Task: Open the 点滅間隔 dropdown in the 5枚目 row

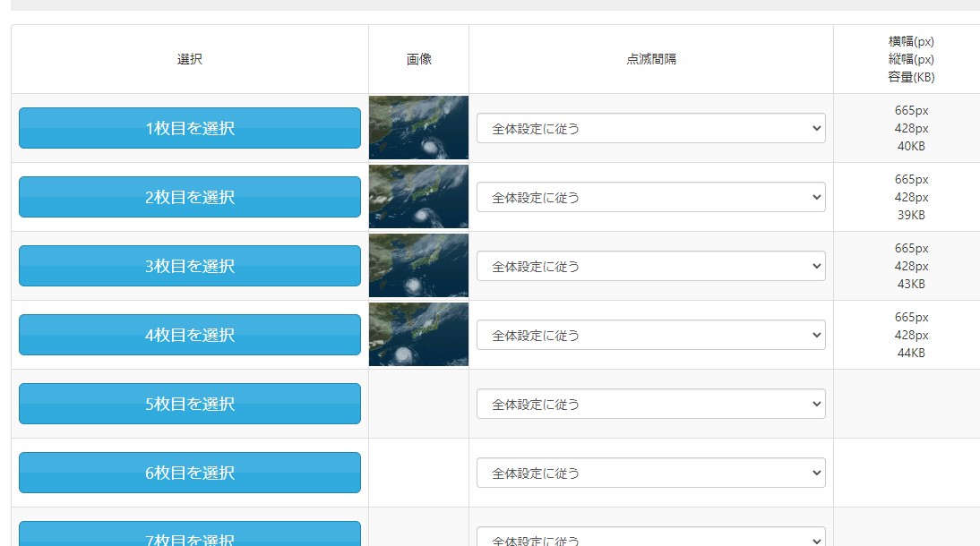Action: pos(650,404)
